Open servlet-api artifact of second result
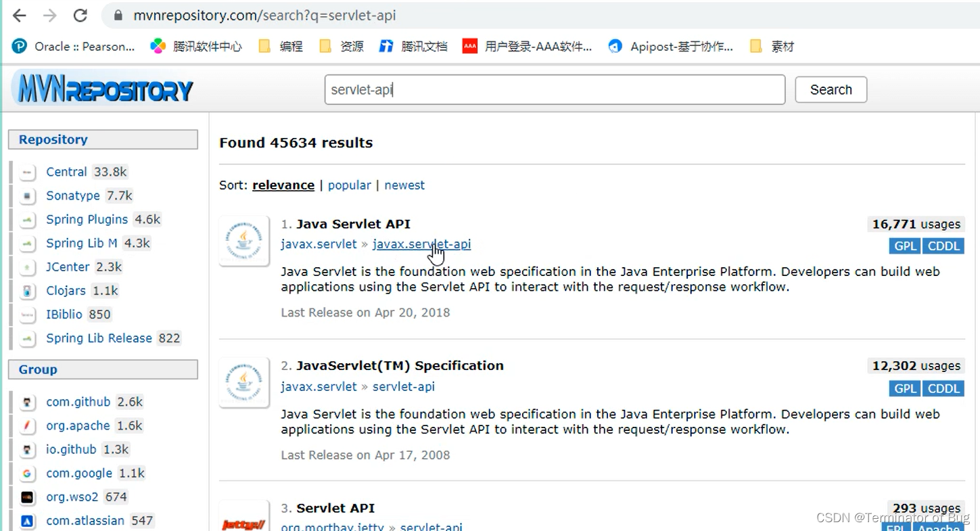 404,386
